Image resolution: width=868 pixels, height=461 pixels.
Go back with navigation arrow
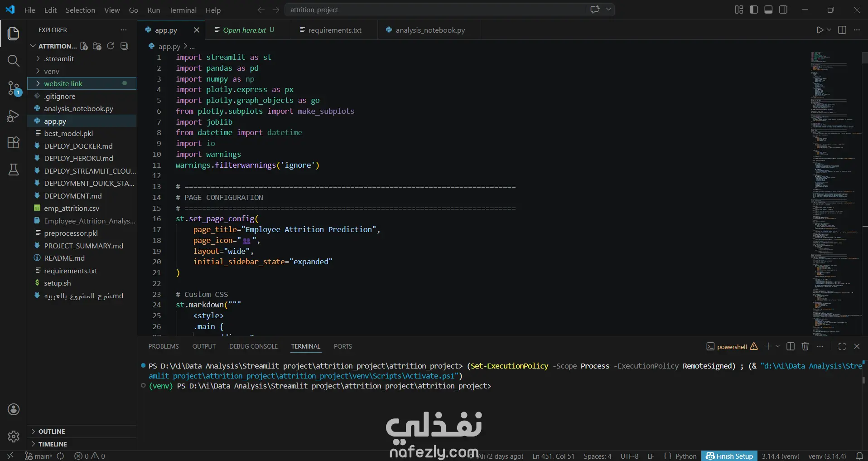coord(261,10)
